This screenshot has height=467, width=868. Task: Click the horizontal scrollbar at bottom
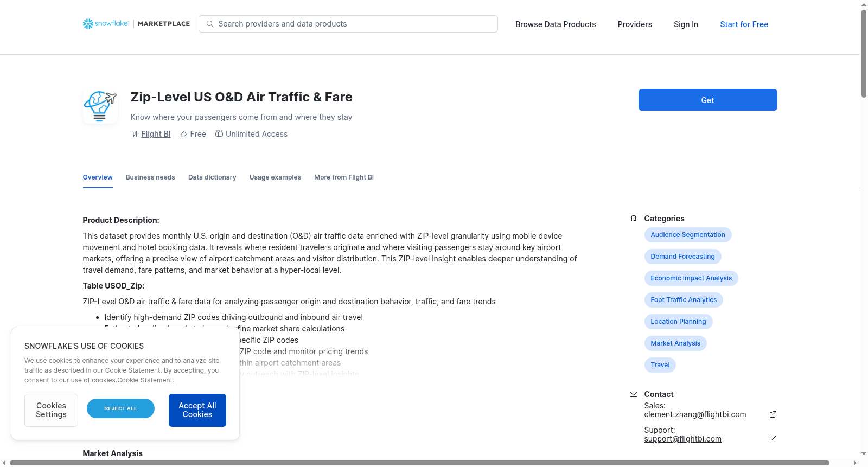tap(419, 463)
